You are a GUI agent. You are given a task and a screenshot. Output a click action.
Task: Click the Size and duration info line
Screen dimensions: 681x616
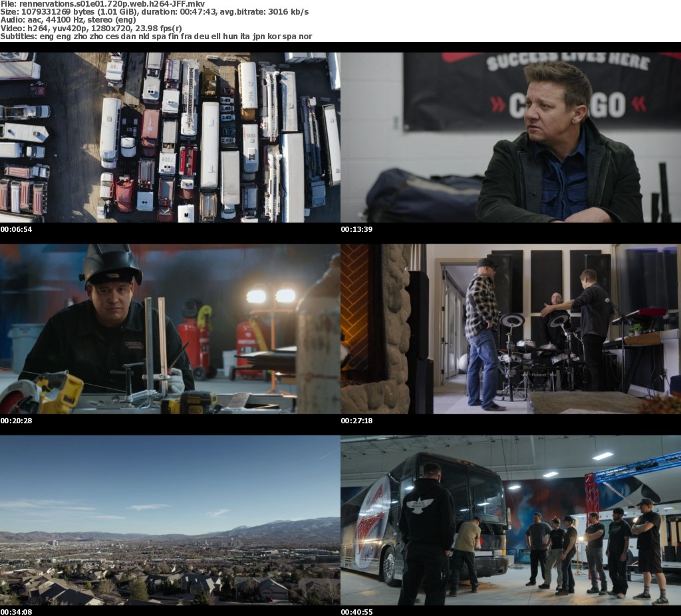click(154, 12)
